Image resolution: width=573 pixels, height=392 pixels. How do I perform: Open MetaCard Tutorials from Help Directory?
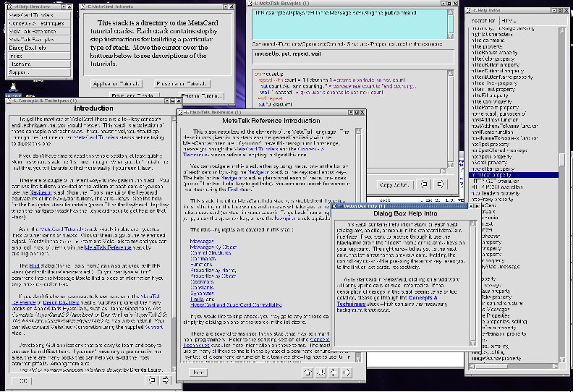(x=39, y=15)
